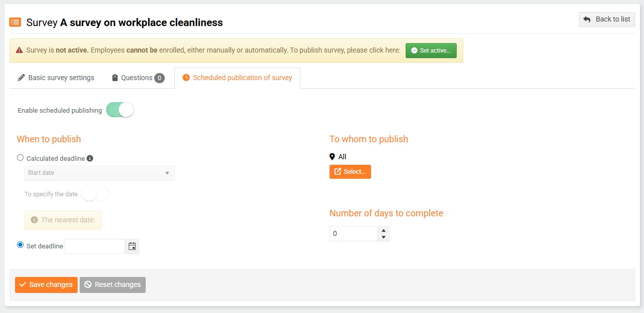This screenshot has height=313, width=644.
Task: Increase number of days with up arrow
Action: pos(384,230)
